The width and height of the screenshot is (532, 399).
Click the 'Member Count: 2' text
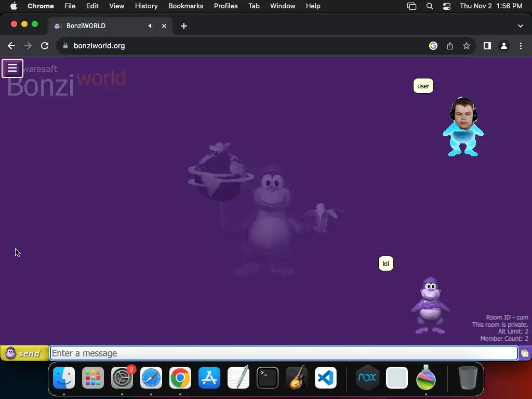(x=504, y=339)
